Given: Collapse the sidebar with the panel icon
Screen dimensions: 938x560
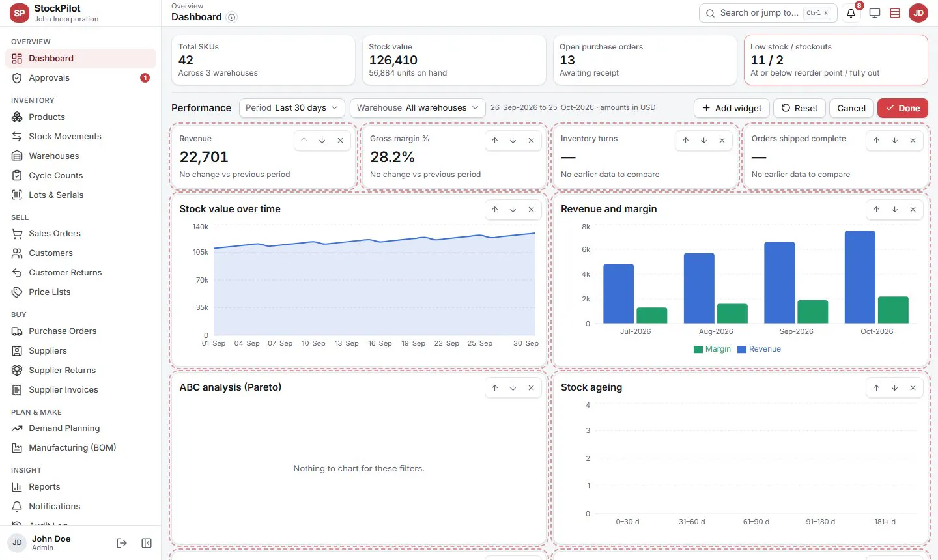Looking at the screenshot, I should 147,543.
